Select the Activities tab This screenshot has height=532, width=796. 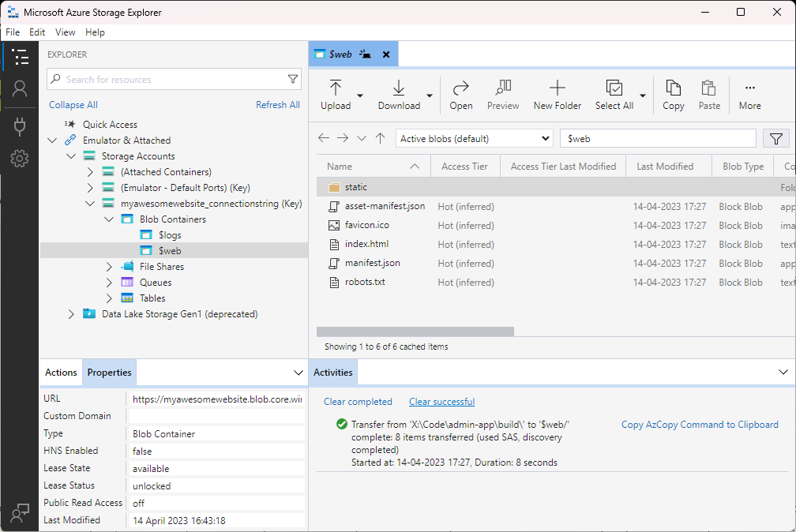(x=333, y=372)
